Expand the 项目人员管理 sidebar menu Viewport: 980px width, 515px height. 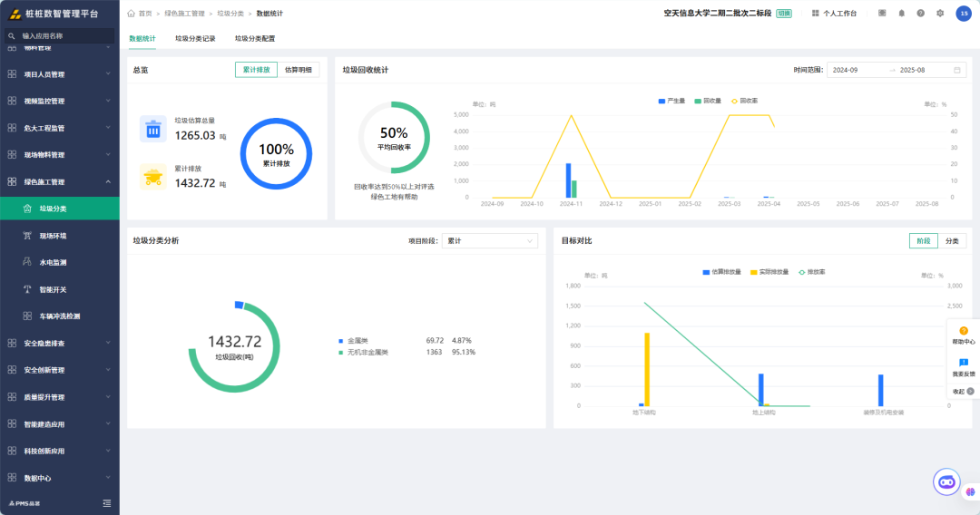tap(60, 74)
